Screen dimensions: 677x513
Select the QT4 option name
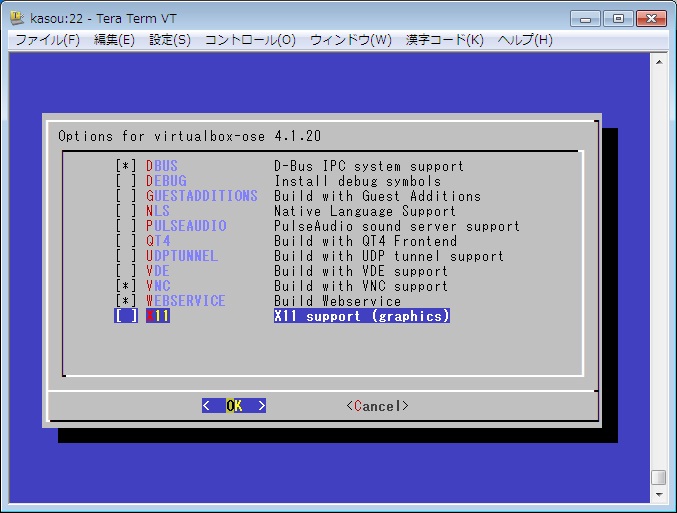[x=158, y=241]
